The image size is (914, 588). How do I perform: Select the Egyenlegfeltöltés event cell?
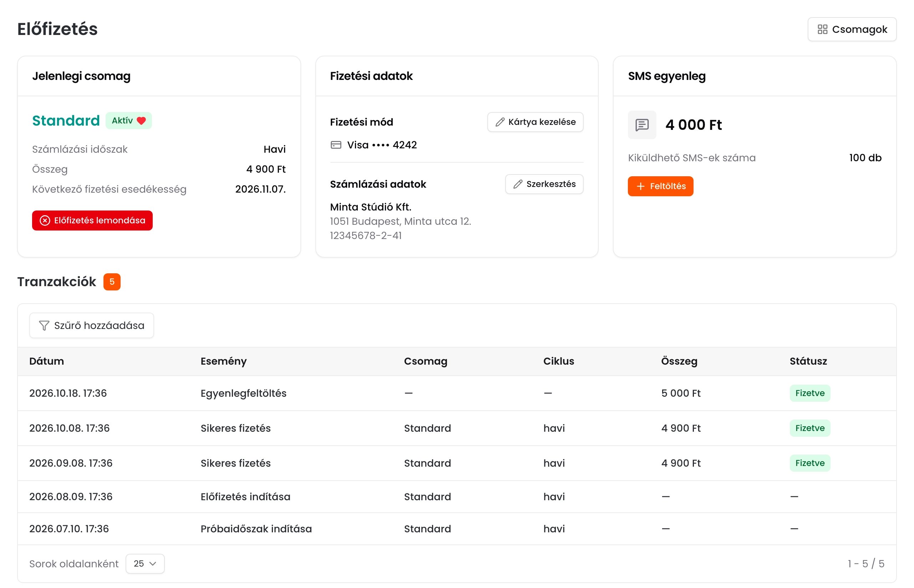point(244,393)
